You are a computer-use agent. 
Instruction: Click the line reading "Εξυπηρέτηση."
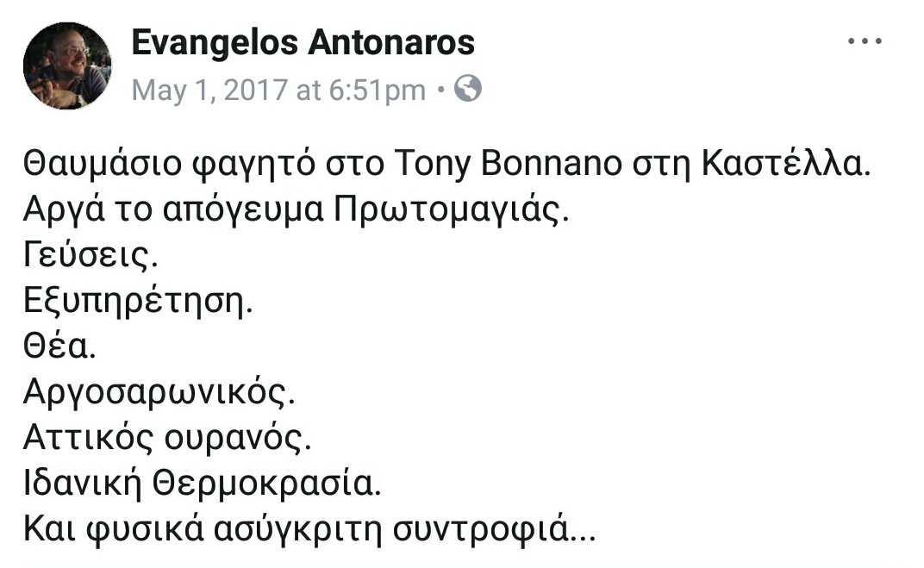(x=138, y=303)
